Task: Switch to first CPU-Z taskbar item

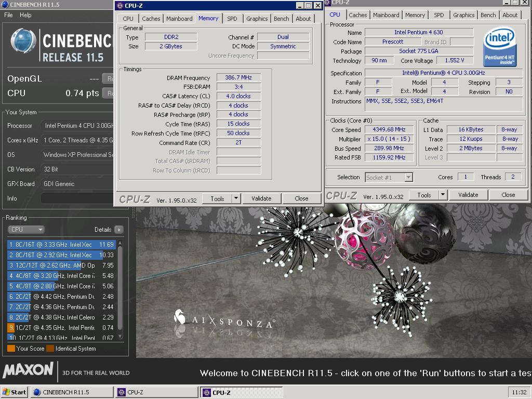Action: [x=157, y=392]
